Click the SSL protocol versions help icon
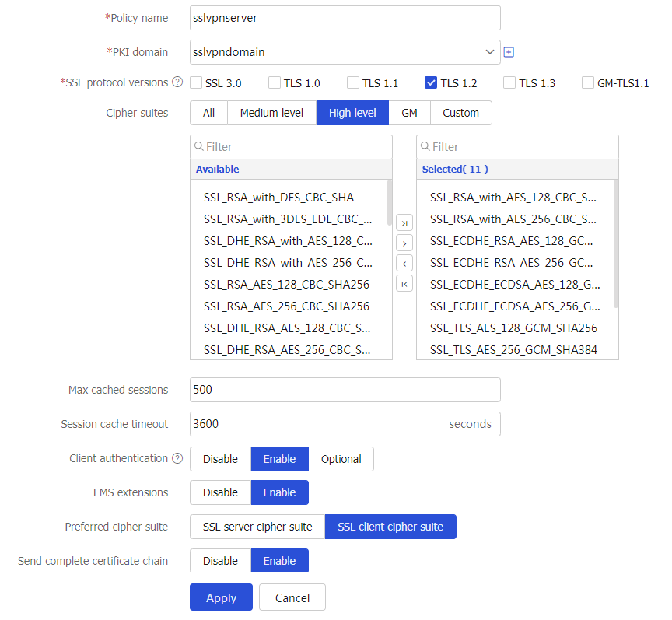 pyautogui.click(x=177, y=82)
